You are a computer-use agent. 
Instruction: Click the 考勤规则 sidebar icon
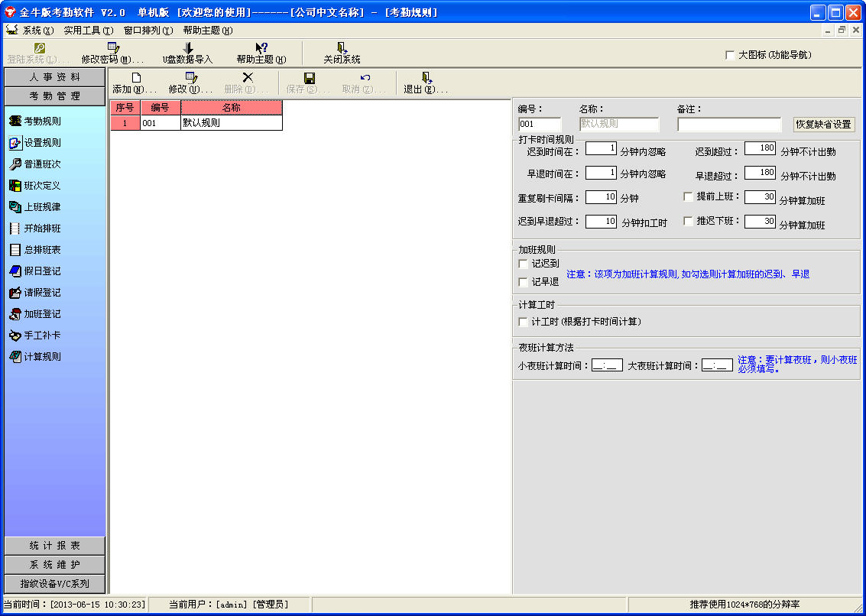15,121
